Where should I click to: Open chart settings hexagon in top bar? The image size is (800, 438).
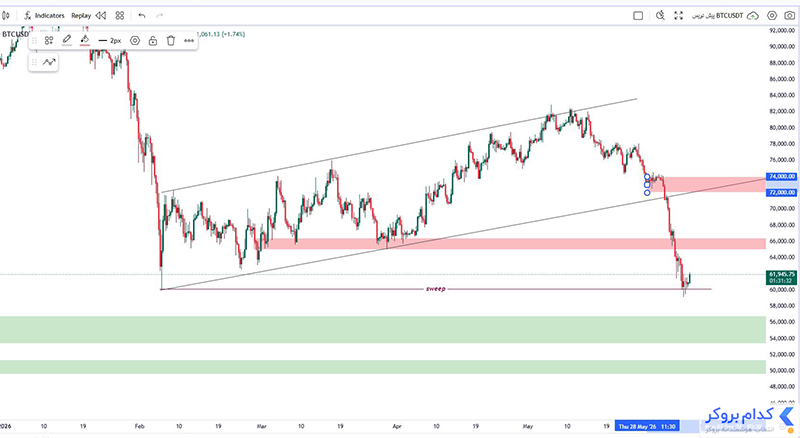[x=772, y=16]
